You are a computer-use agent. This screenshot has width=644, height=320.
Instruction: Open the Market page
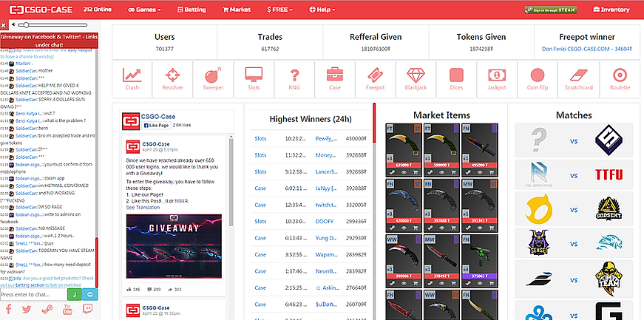pyautogui.click(x=236, y=10)
